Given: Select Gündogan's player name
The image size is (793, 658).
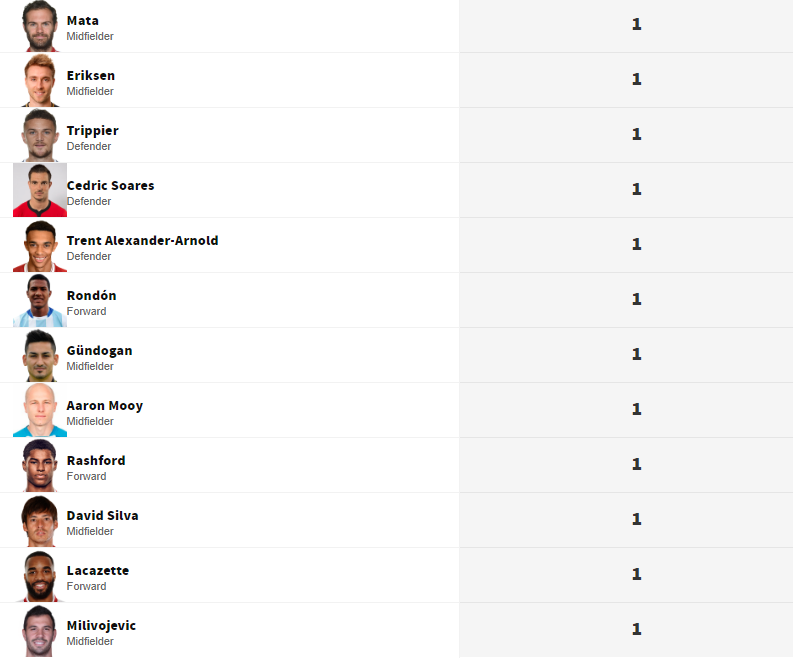Looking at the screenshot, I should tap(99, 350).
